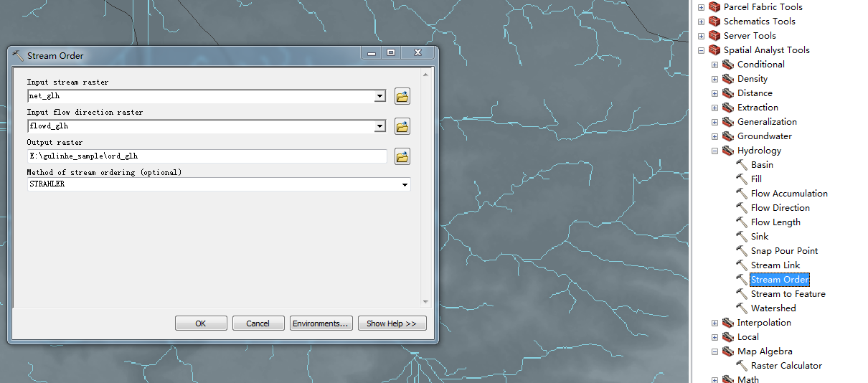Open the STRAHLER ordering method dropdown

405,185
